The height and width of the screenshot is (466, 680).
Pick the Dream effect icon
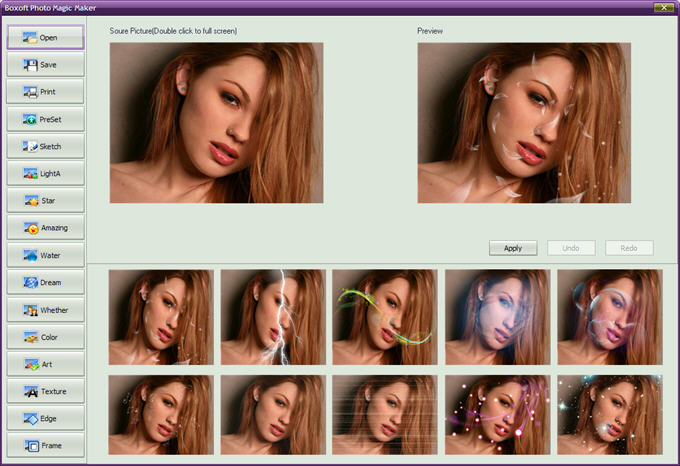(30, 283)
